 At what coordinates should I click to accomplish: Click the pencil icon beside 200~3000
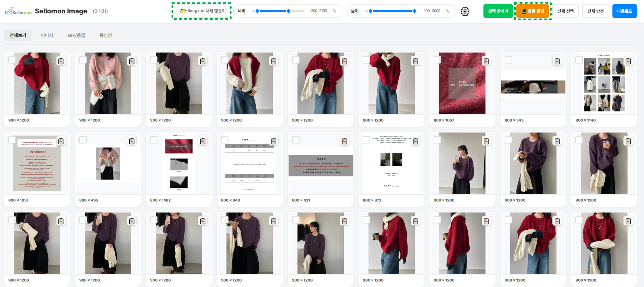(448, 11)
